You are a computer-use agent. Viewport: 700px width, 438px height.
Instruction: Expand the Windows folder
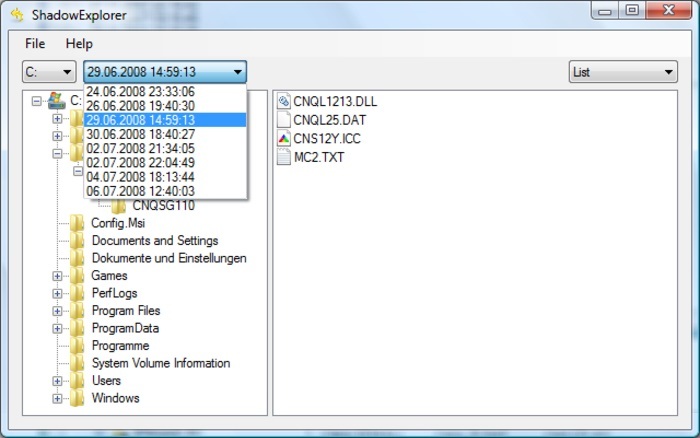click(x=57, y=399)
